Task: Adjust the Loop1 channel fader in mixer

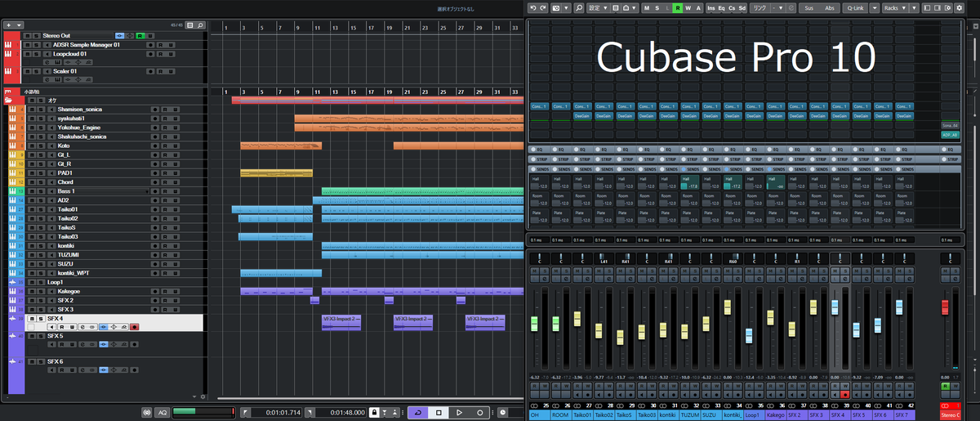Action: point(749,336)
